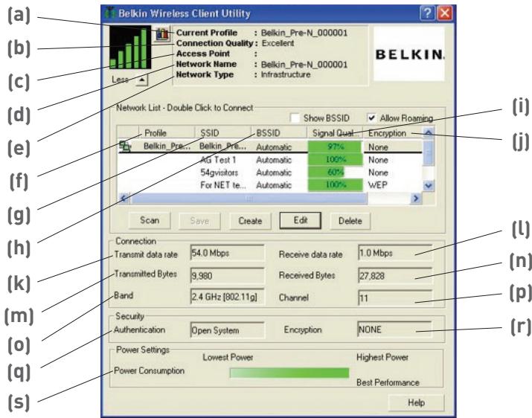Click the Receive data rate field 1.0 Mbps

click(x=395, y=253)
